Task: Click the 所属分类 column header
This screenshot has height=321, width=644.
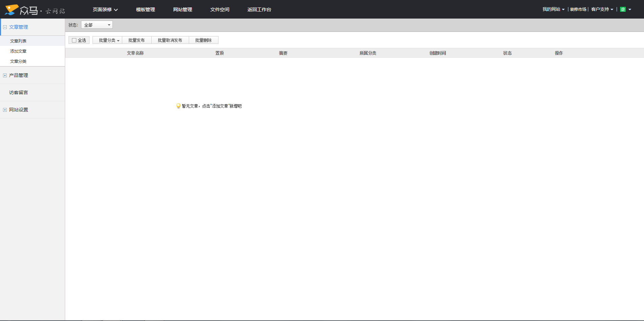Action: (368, 53)
